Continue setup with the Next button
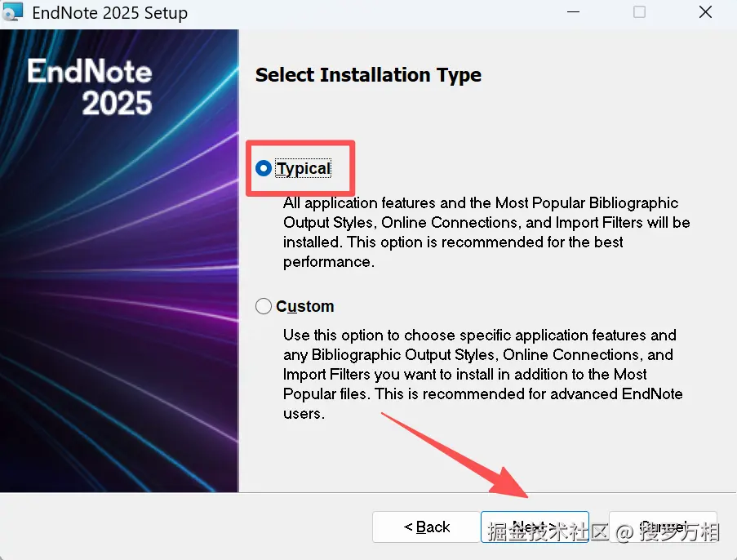737x560 pixels. (x=535, y=527)
